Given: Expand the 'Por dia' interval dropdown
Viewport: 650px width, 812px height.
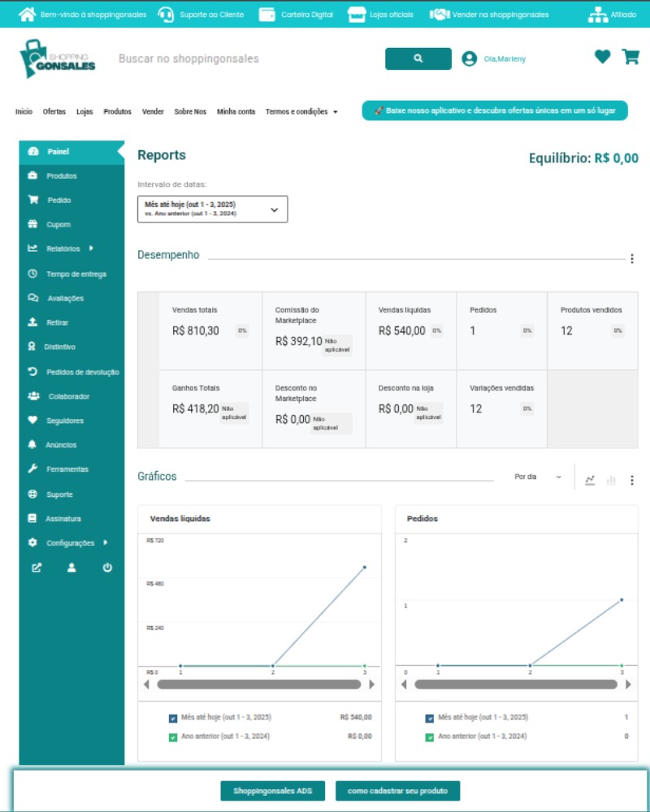Looking at the screenshot, I should click(x=538, y=477).
